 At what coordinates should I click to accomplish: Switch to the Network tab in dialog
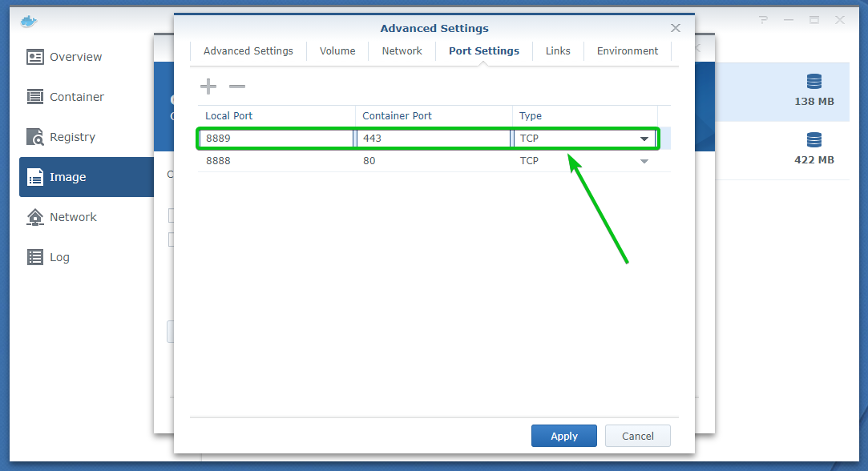[x=402, y=51]
